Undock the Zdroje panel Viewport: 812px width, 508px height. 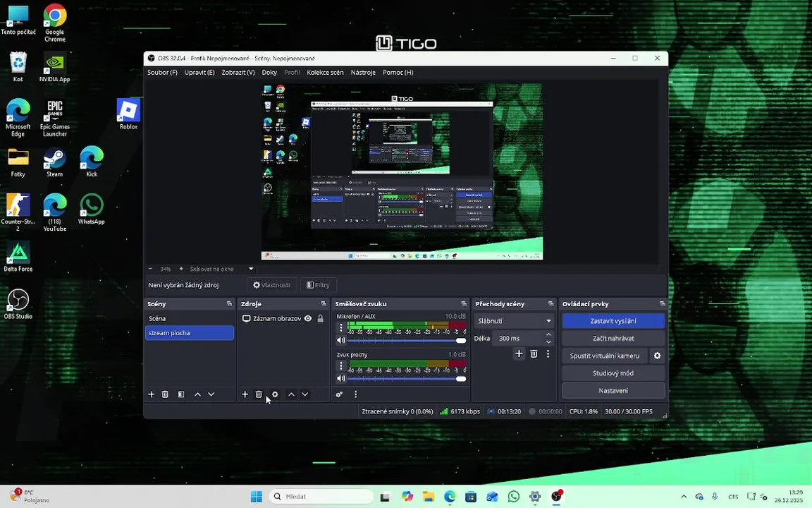click(324, 304)
